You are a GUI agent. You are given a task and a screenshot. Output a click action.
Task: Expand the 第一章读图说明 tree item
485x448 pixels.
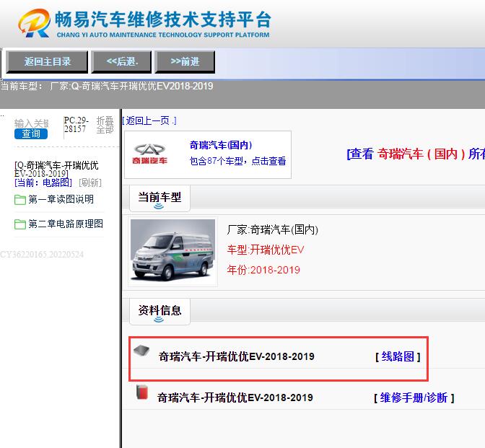[61, 199]
